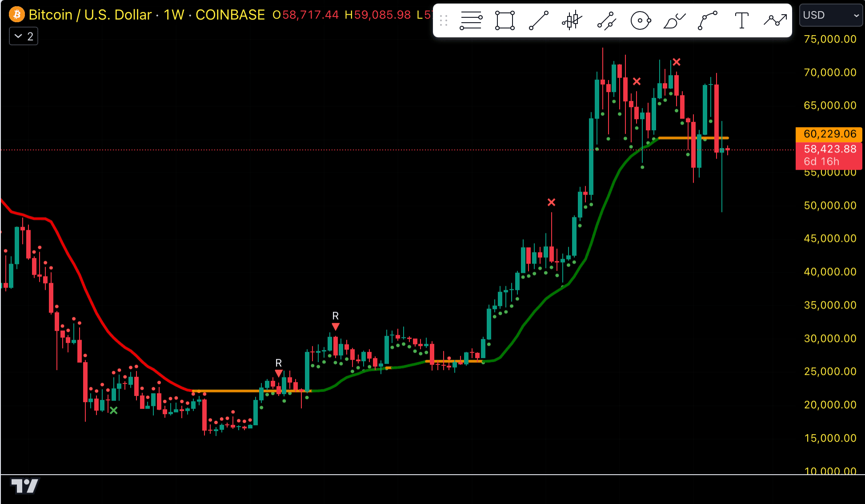865x504 pixels.
Task: Click the COINBASE exchange label
Action: tap(230, 15)
